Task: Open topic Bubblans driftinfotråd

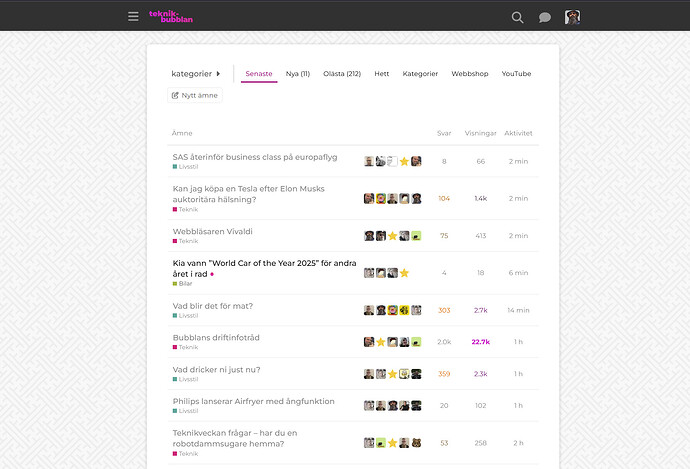Action: pos(216,337)
